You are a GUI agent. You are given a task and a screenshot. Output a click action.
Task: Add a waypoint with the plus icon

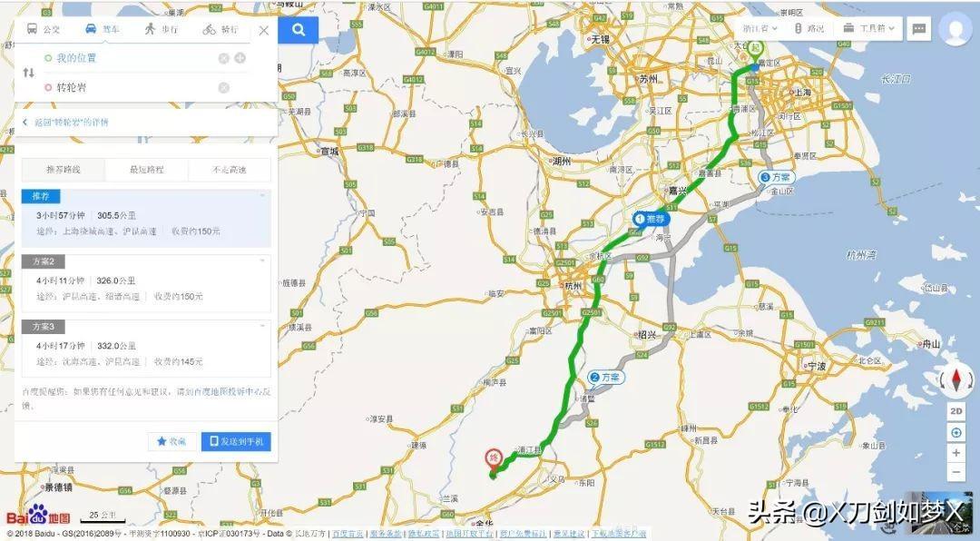[x=240, y=58]
